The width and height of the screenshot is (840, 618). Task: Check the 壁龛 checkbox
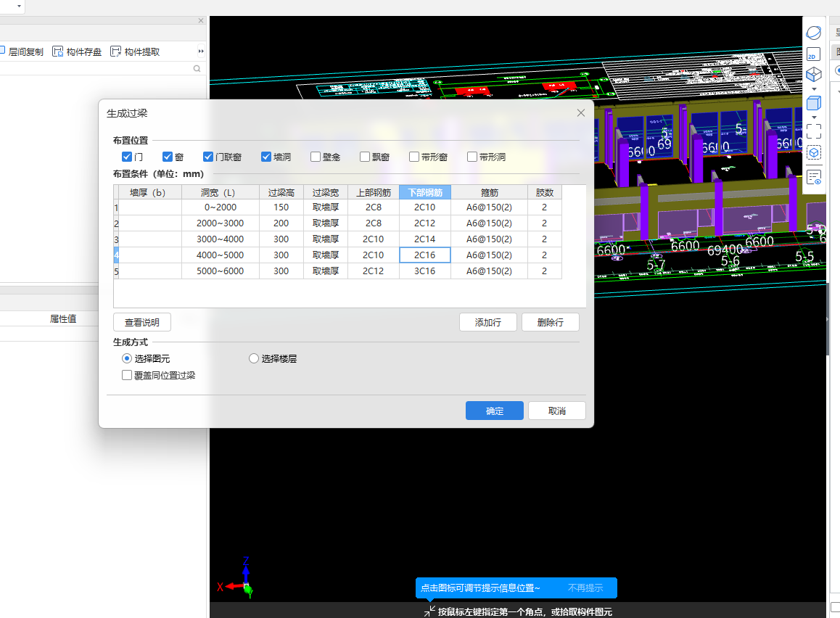coord(316,157)
